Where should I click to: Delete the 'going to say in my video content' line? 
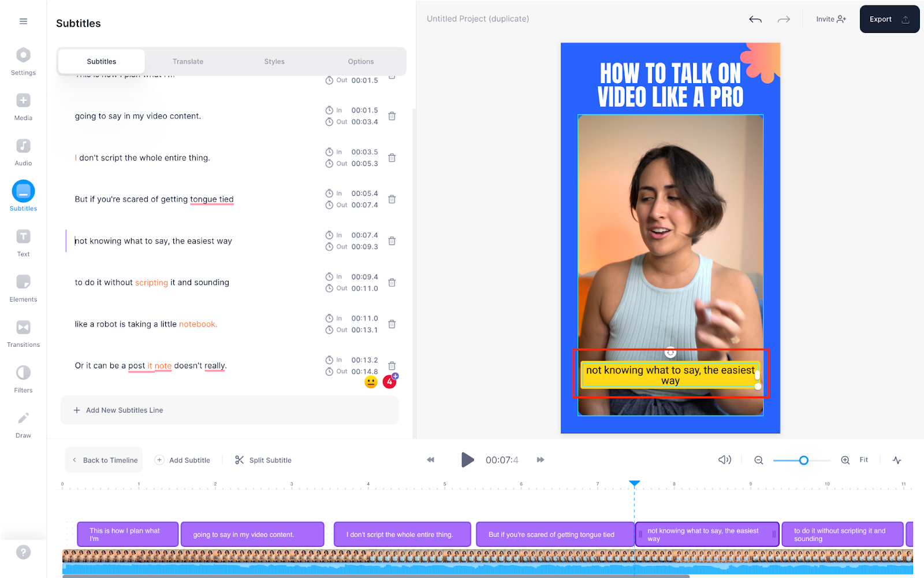[392, 116]
